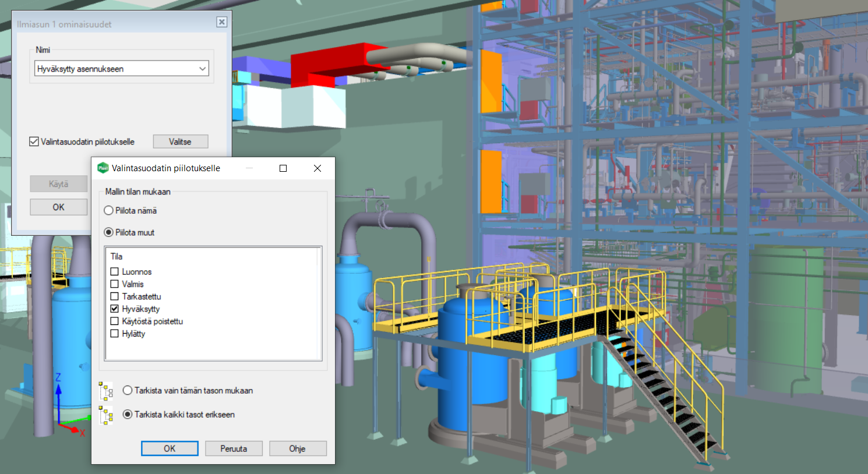
Task: Close the Ilmiasun 1 ominaisuudet dialog
Action: tap(221, 22)
